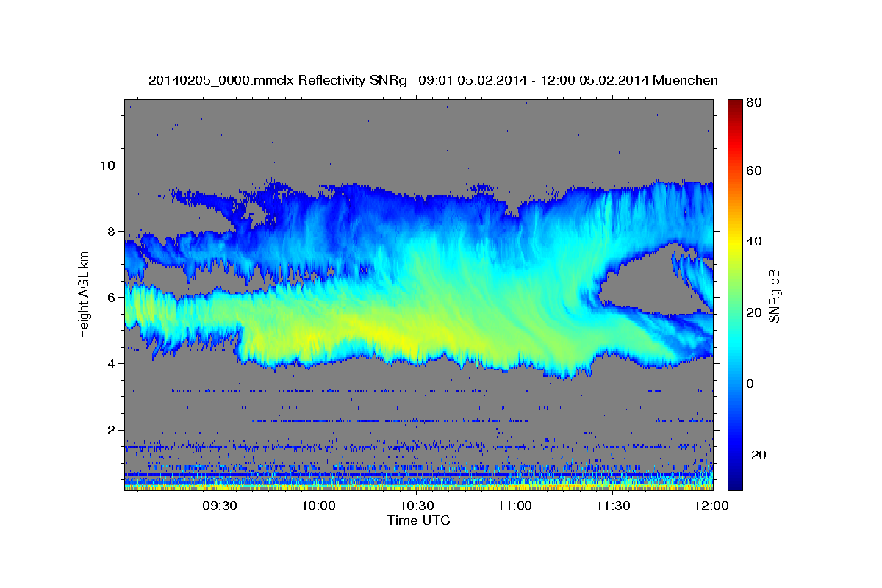Viewport: 882px width, 588px height.
Task: Click the 12:00 time tick label
Action: click(711, 506)
